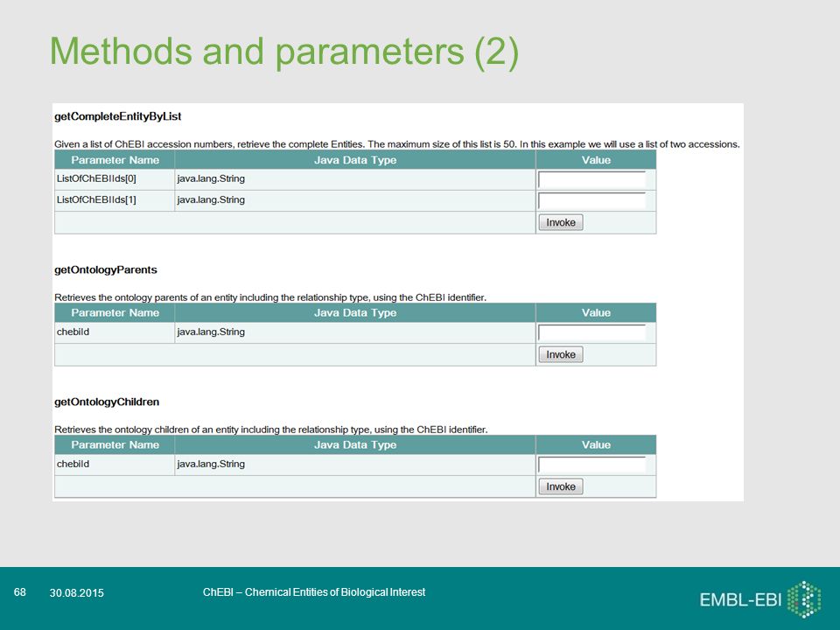Click the Invoke button under getOntologyParents

[560, 354]
